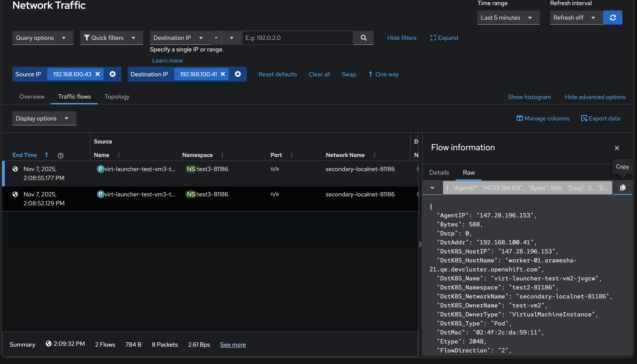Collapse the raw JSON chevron expander
Screen dimensions: 637x364
pyautogui.click(x=432, y=188)
